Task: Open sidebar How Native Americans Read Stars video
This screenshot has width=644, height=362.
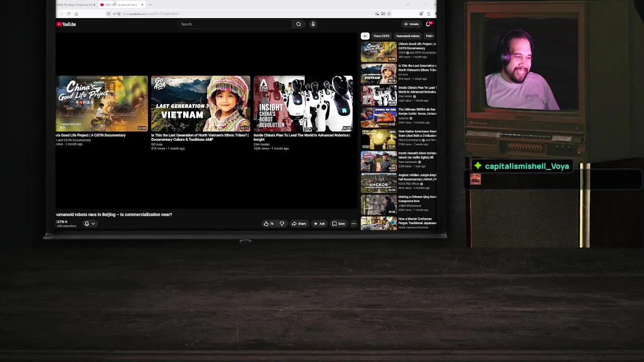Action: 378,139
